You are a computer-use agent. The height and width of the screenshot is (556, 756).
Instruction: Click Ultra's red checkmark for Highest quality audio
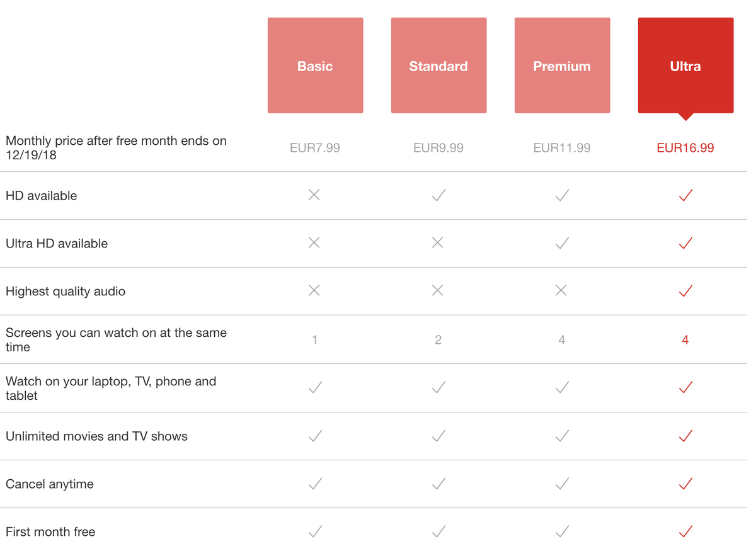click(x=685, y=291)
